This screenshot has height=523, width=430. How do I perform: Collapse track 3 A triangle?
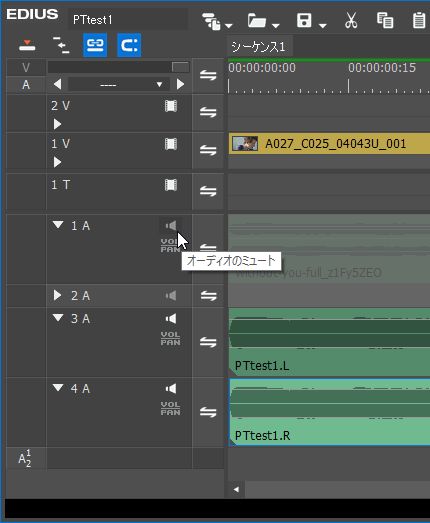tap(58, 318)
